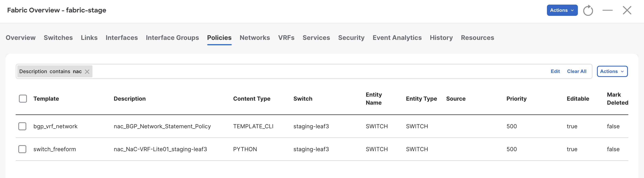Minimize the Fabric Overview panel

click(x=607, y=10)
